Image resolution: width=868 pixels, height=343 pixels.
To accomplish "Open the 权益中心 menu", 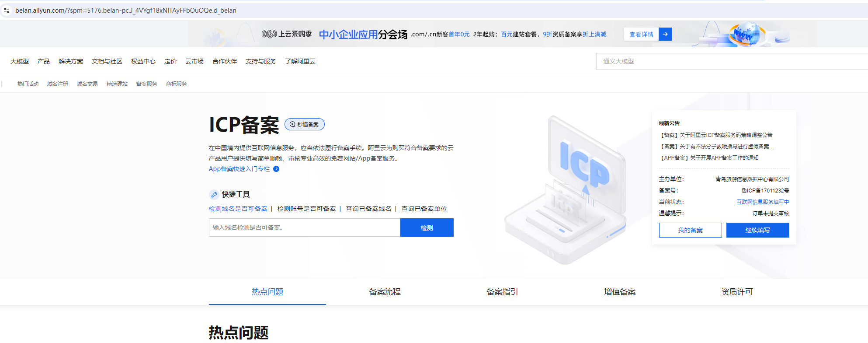I will tap(143, 61).
